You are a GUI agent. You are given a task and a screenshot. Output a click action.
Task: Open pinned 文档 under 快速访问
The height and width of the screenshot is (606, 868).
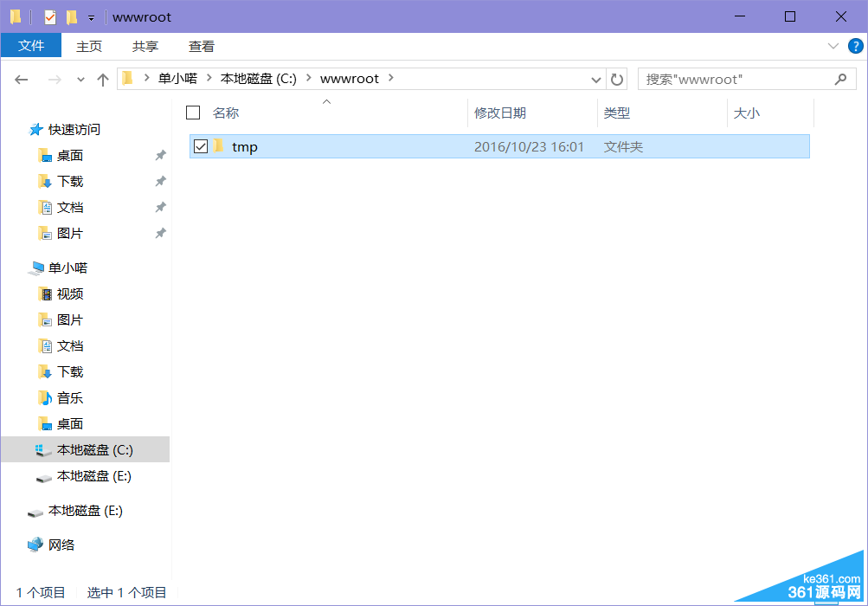coord(70,208)
